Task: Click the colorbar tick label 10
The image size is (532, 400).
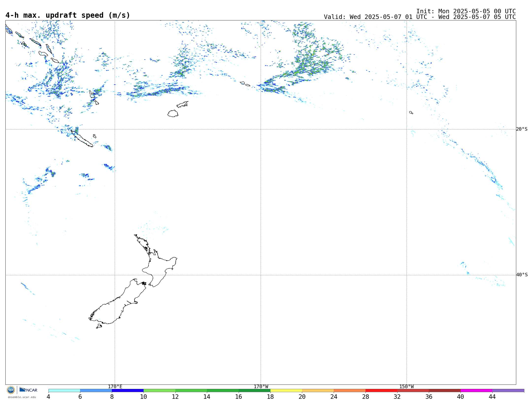Action: [144, 397]
